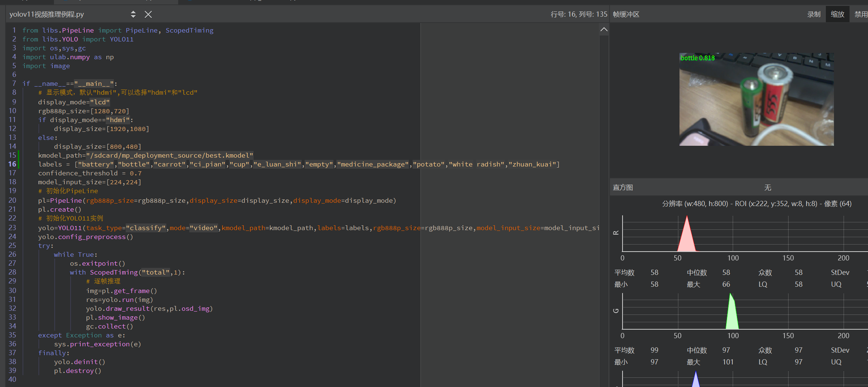Click the editor scroll-up arrow

point(604,30)
